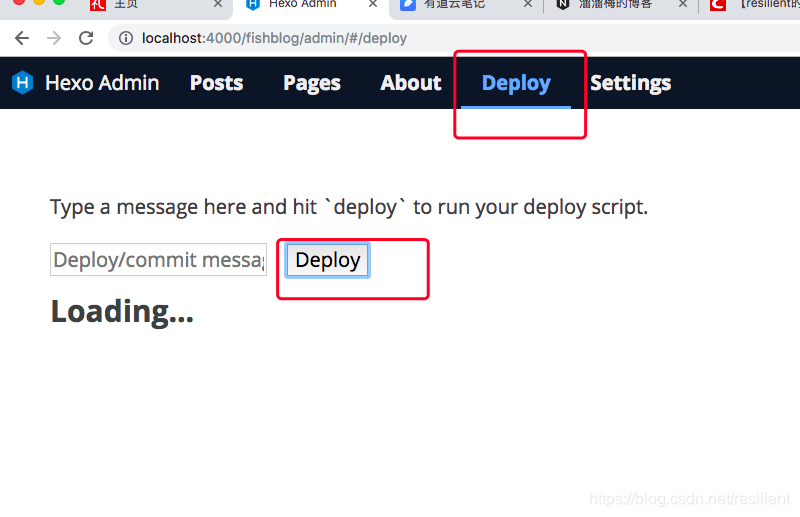Go back using browser back arrow

point(22,38)
